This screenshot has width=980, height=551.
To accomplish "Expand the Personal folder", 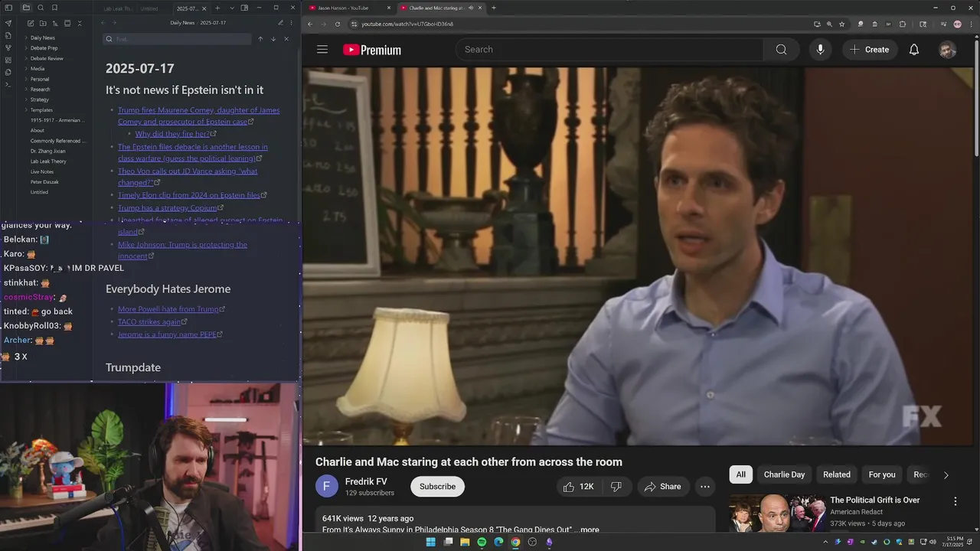I will coord(39,79).
